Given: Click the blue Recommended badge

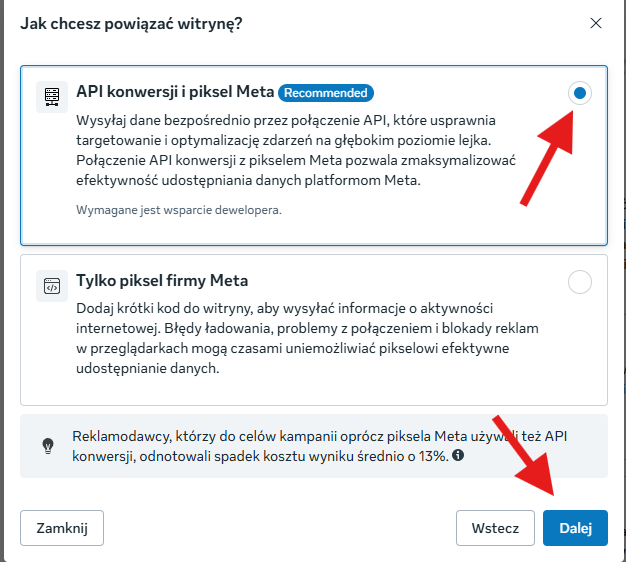Looking at the screenshot, I should pyautogui.click(x=326, y=93).
